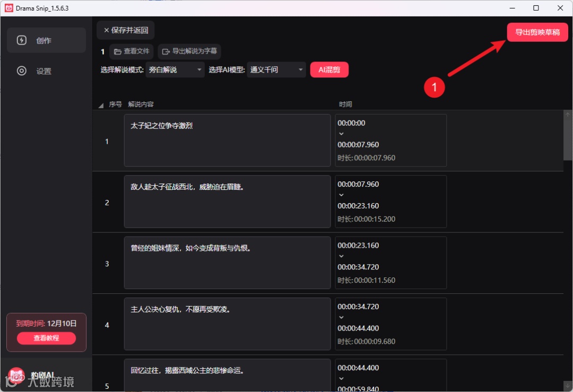Click the end time 00:00:34.720 in row 3

click(x=358, y=267)
